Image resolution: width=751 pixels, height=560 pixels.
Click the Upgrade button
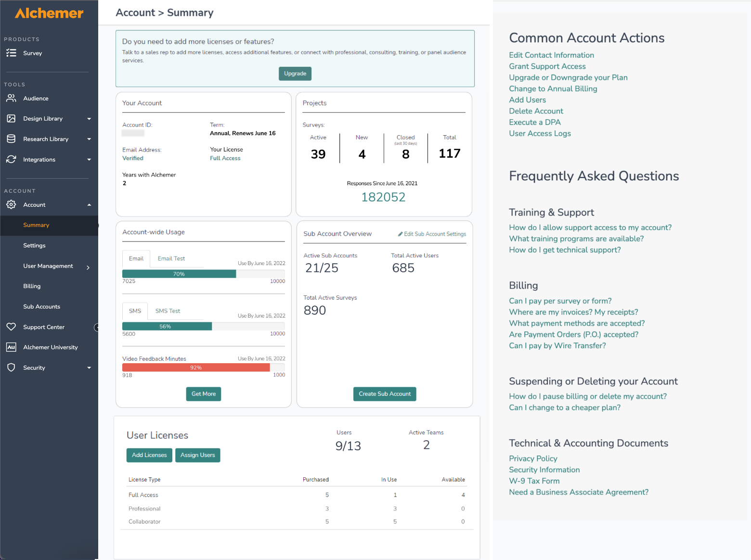(295, 74)
